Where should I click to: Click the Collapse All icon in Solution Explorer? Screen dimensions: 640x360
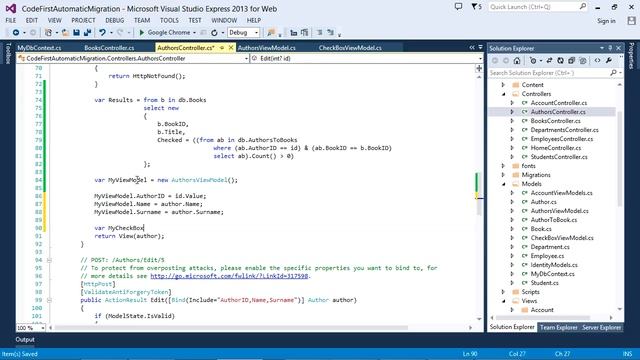[x=571, y=60]
